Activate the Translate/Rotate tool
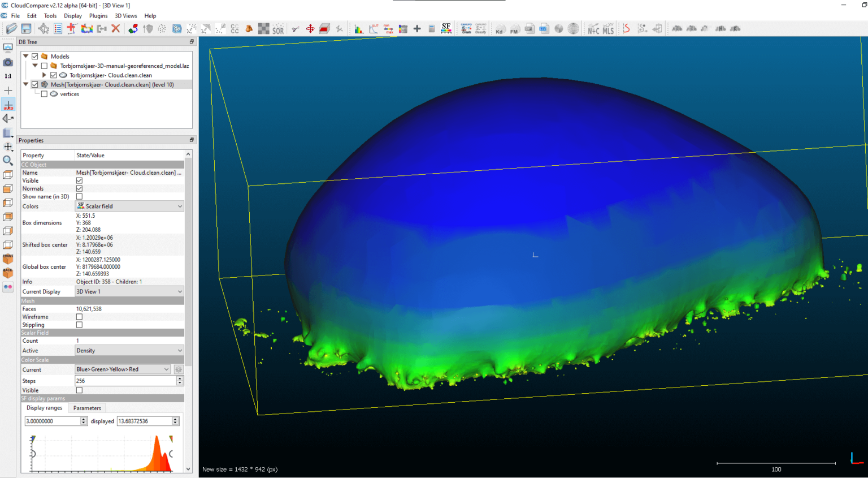Image resolution: width=868 pixels, height=478 pixels. pos(310,29)
